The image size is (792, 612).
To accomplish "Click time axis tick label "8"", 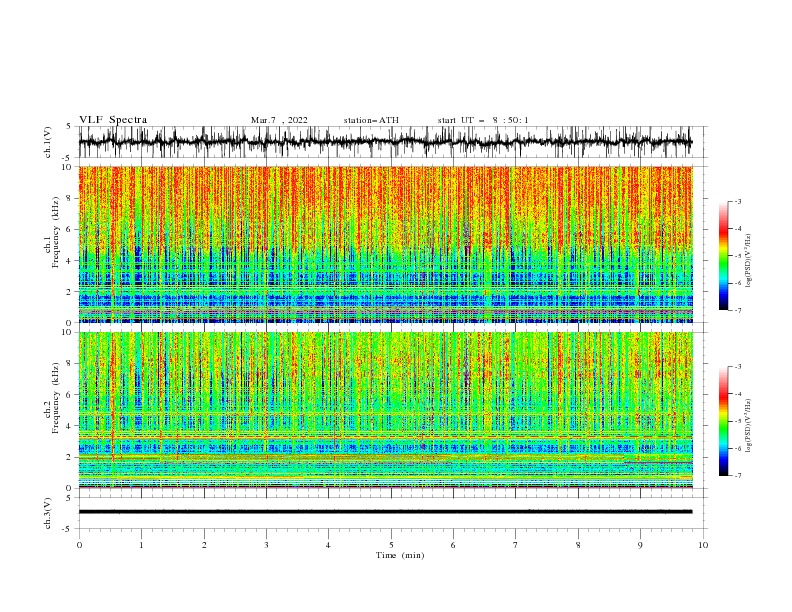I will pyautogui.click(x=578, y=545).
